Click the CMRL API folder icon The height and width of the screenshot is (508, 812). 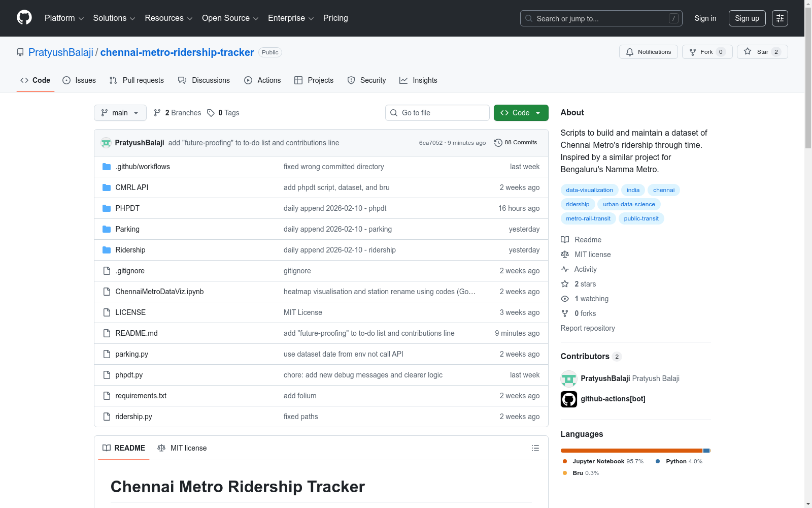click(107, 187)
